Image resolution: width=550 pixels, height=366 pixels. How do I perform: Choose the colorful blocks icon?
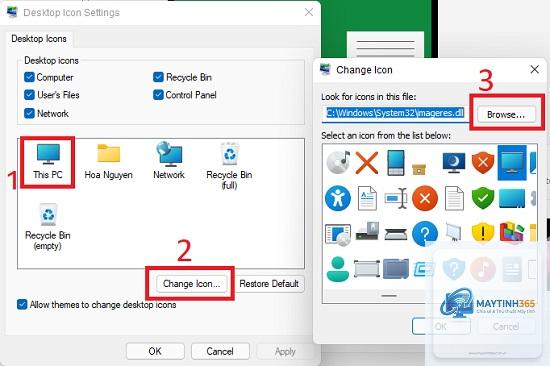(x=512, y=232)
